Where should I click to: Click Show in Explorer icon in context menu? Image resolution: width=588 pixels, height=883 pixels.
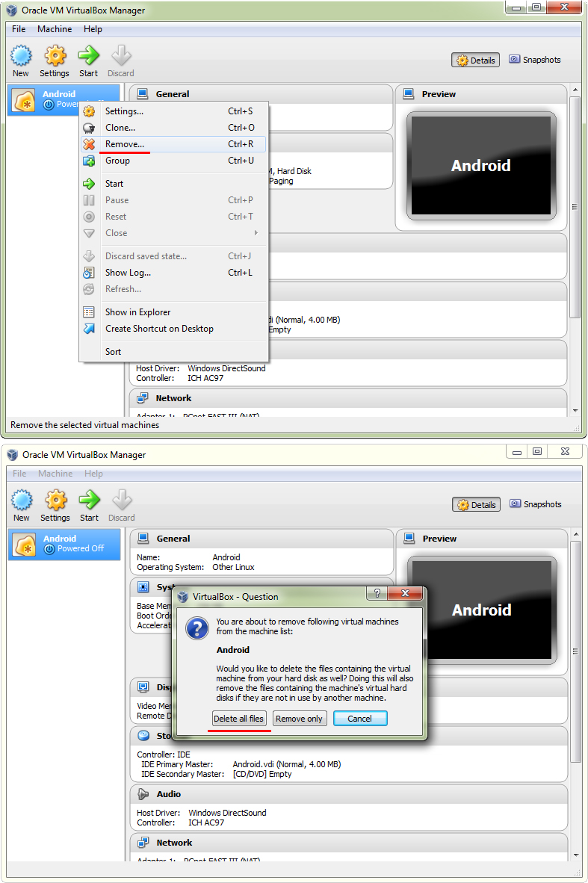[89, 312]
